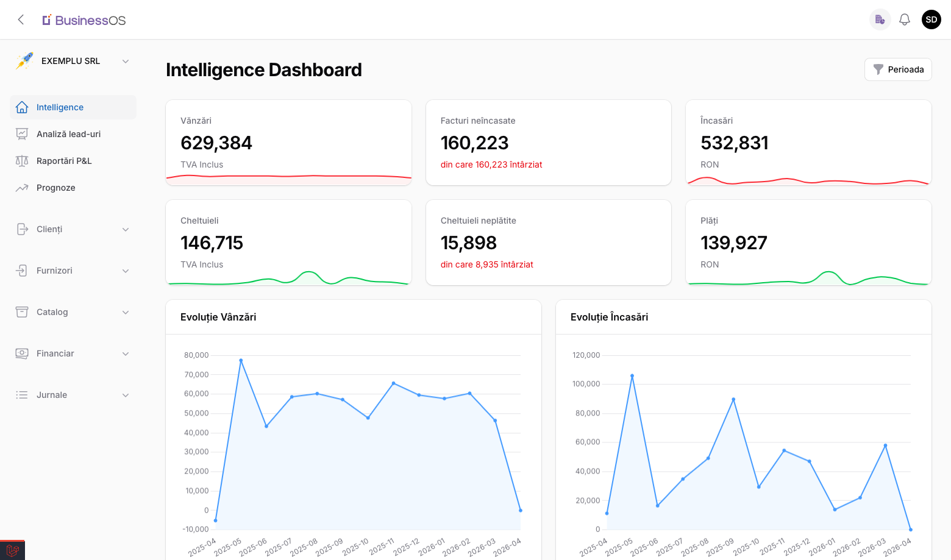
Task: Open the SD user avatar menu
Action: pyautogui.click(x=931, y=19)
